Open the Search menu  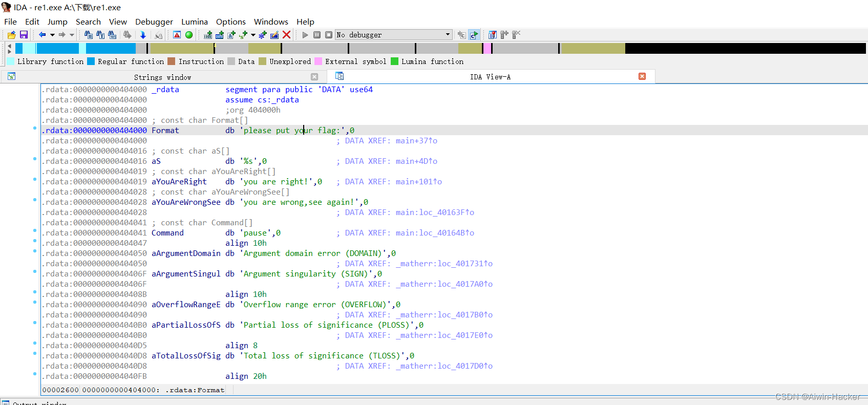[88, 22]
